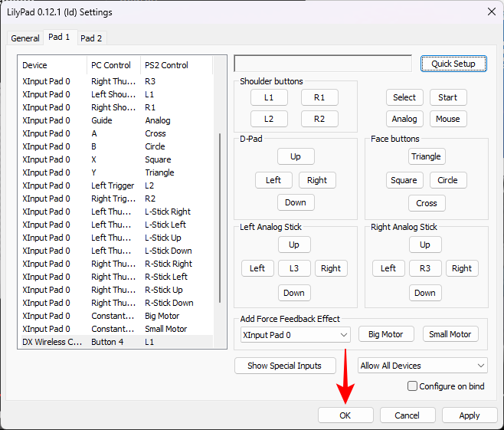Image resolution: width=504 pixels, height=430 pixels.
Task: Add Small Motor force feedback effect
Action: (450, 334)
